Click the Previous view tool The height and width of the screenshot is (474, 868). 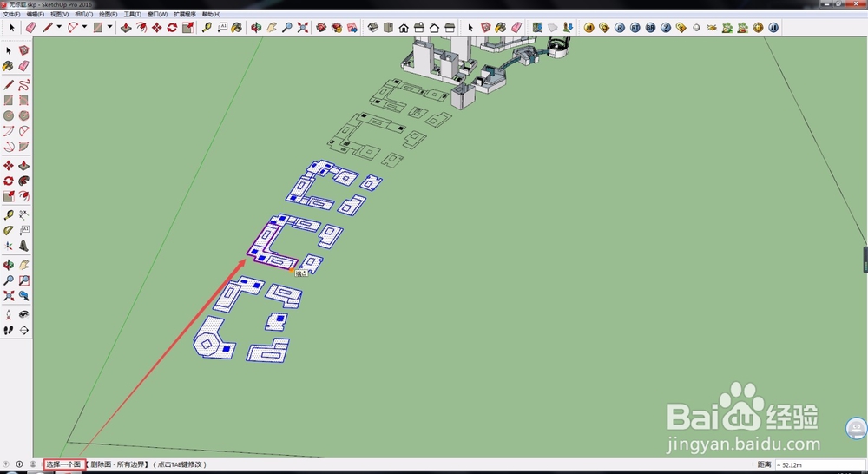click(23, 296)
